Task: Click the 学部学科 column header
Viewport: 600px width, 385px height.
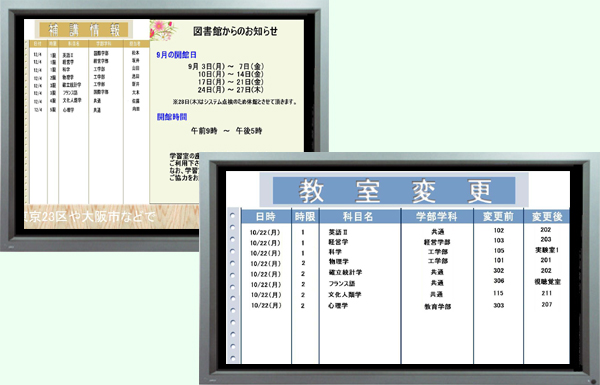Action: (437, 217)
